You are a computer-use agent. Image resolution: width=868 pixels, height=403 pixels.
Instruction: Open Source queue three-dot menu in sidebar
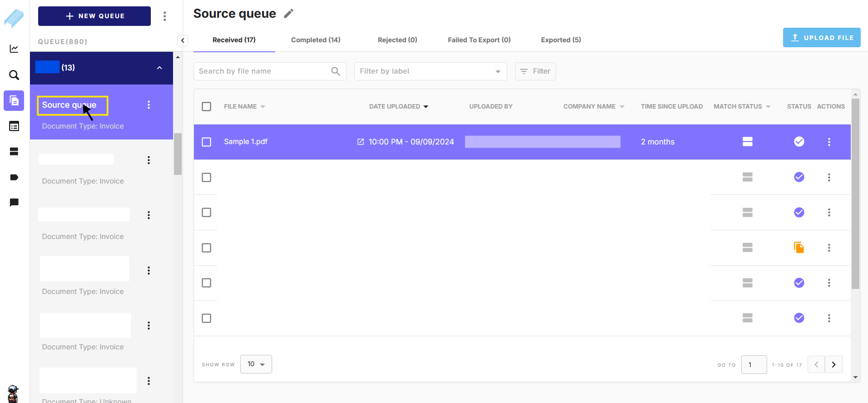149,105
